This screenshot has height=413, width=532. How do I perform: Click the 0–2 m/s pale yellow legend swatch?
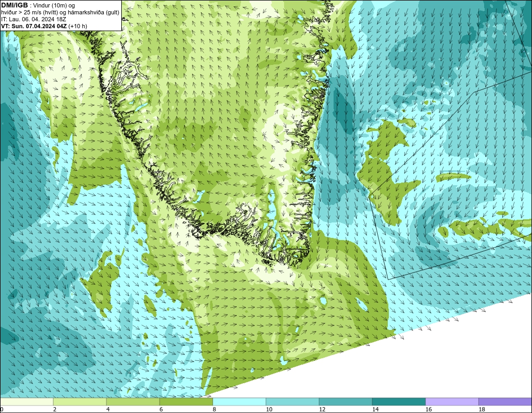click(27, 402)
